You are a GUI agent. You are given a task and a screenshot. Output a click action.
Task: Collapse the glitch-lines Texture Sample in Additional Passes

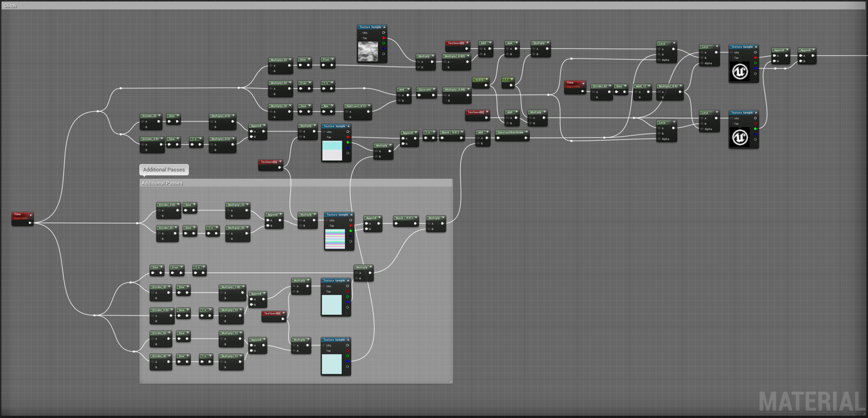click(x=352, y=215)
